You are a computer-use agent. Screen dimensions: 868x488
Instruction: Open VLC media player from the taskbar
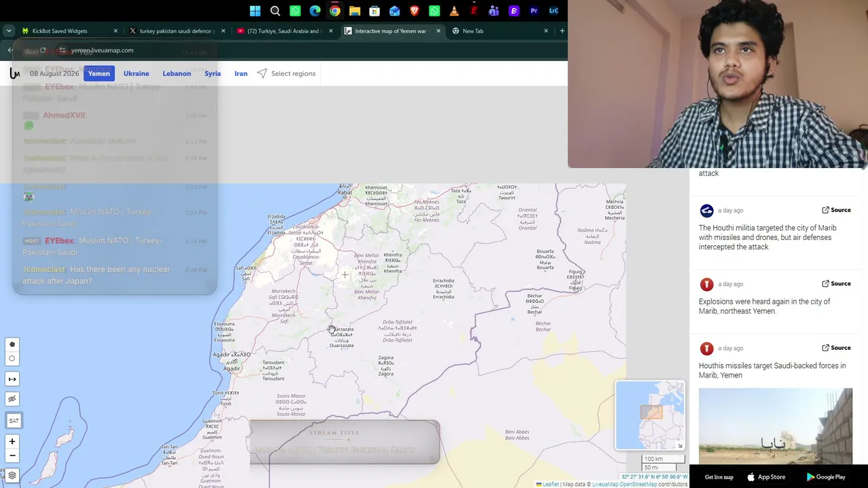tap(454, 11)
